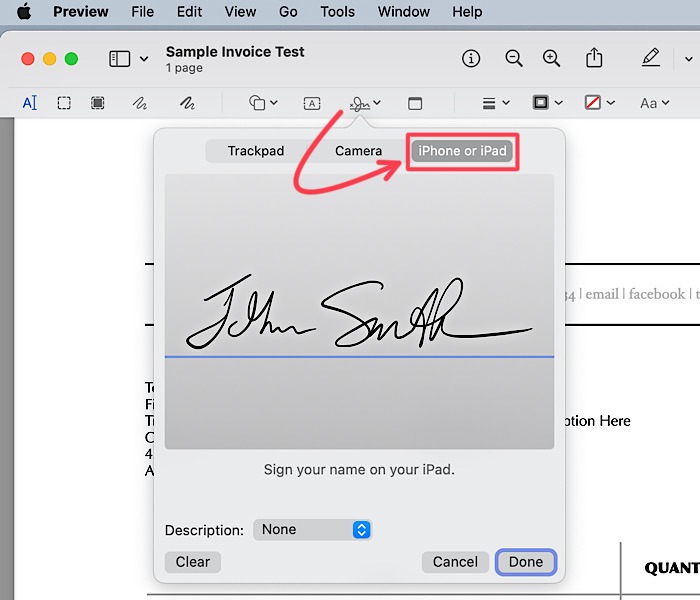The width and height of the screenshot is (700, 600).
Task: Select the Text Selection tool
Action: (x=29, y=103)
